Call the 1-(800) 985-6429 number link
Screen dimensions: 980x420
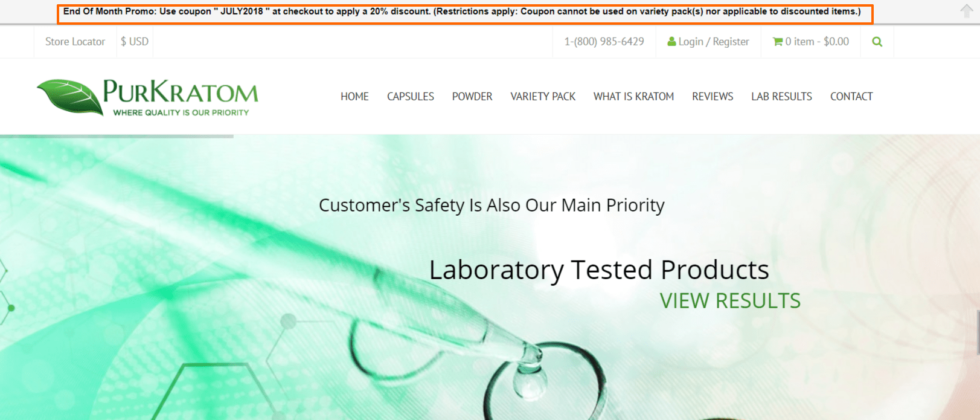coord(604,42)
